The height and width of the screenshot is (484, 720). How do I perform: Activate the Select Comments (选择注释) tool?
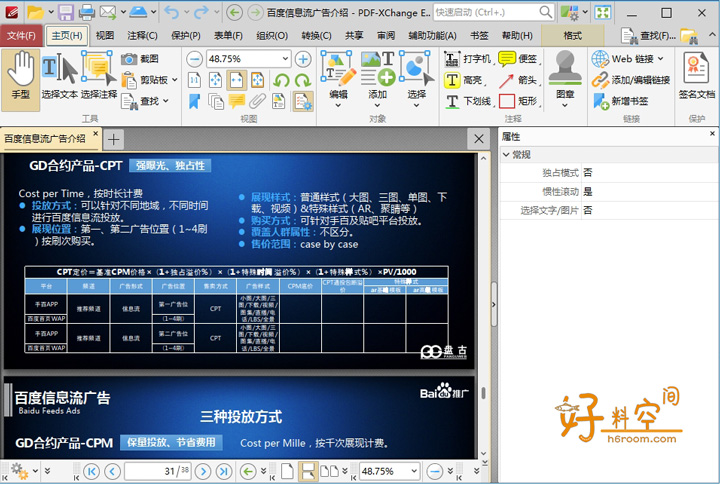pyautogui.click(x=99, y=76)
